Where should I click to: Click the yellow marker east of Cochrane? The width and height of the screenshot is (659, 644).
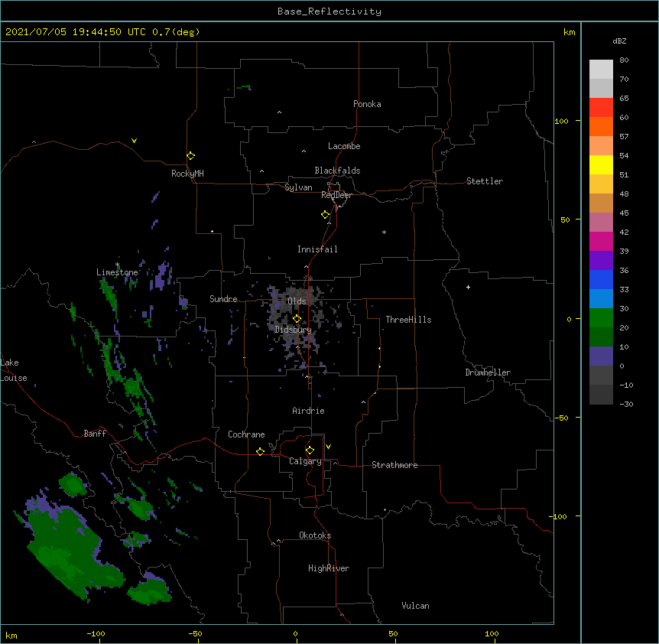pos(260,451)
